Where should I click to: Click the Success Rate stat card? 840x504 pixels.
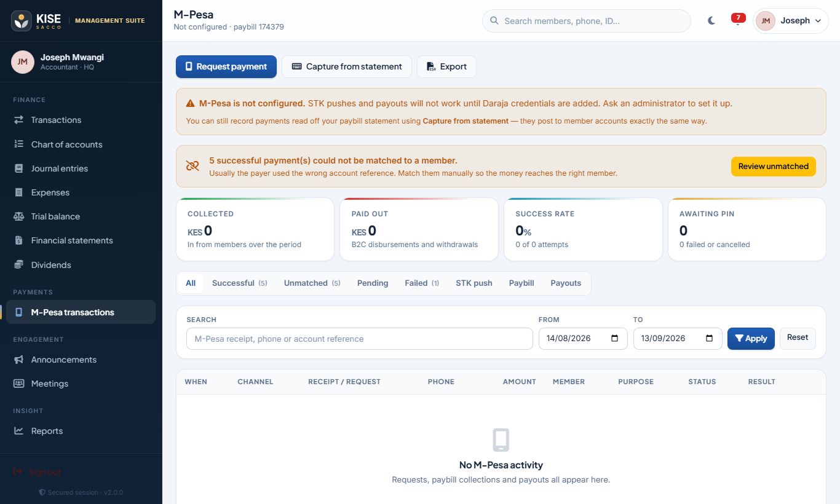583,229
